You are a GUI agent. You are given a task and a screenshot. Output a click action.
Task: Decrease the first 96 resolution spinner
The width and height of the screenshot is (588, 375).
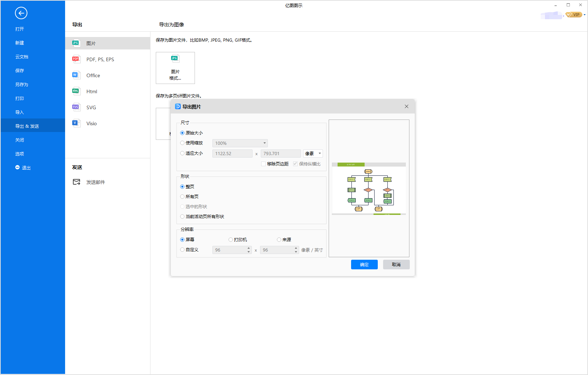tap(249, 252)
